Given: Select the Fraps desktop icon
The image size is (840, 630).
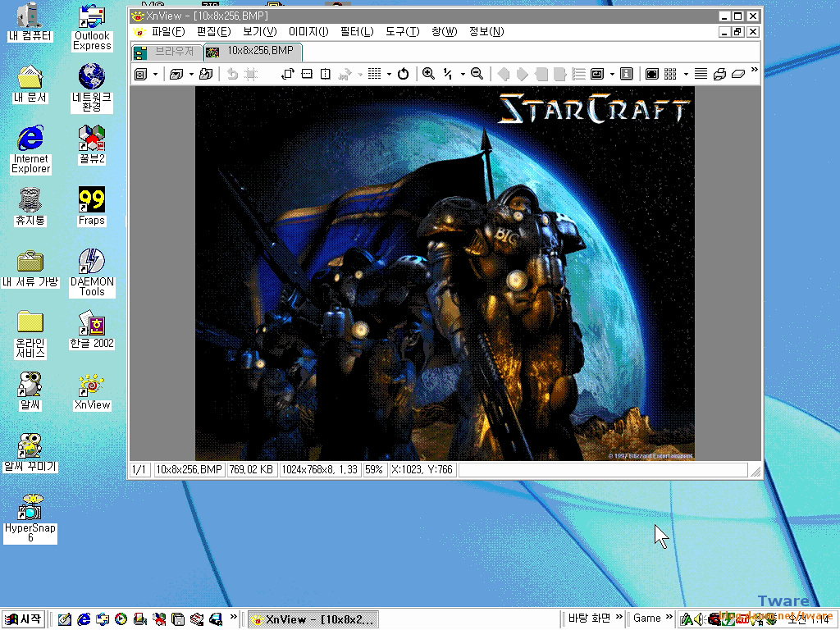Looking at the screenshot, I should pos(92,206).
